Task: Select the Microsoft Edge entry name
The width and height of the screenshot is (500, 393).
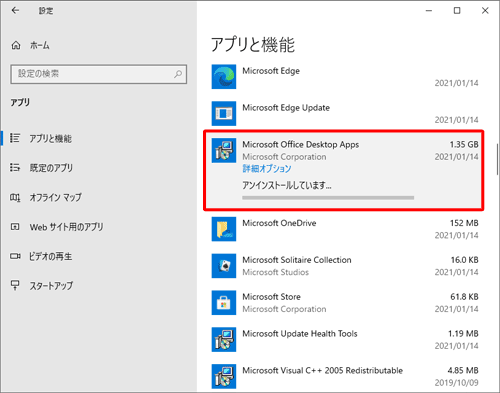Action: (x=271, y=71)
